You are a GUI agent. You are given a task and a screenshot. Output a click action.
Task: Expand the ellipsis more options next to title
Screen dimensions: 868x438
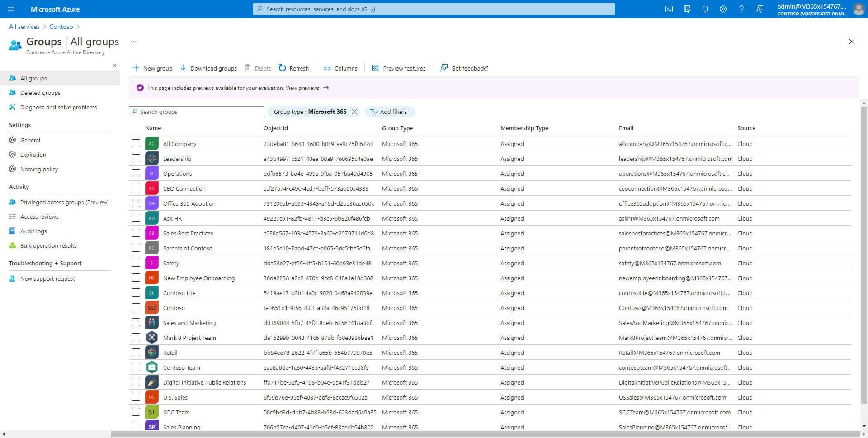pyautogui.click(x=134, y=42)
